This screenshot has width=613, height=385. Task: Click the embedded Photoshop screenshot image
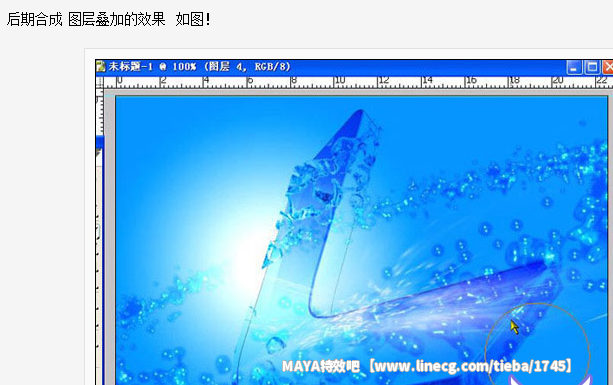point(354,222)
